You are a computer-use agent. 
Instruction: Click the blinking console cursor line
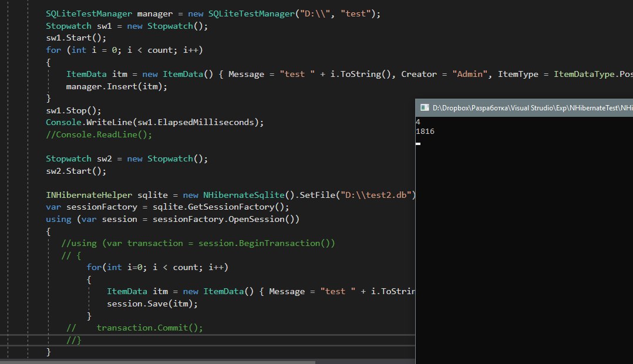tap(417, 143)
